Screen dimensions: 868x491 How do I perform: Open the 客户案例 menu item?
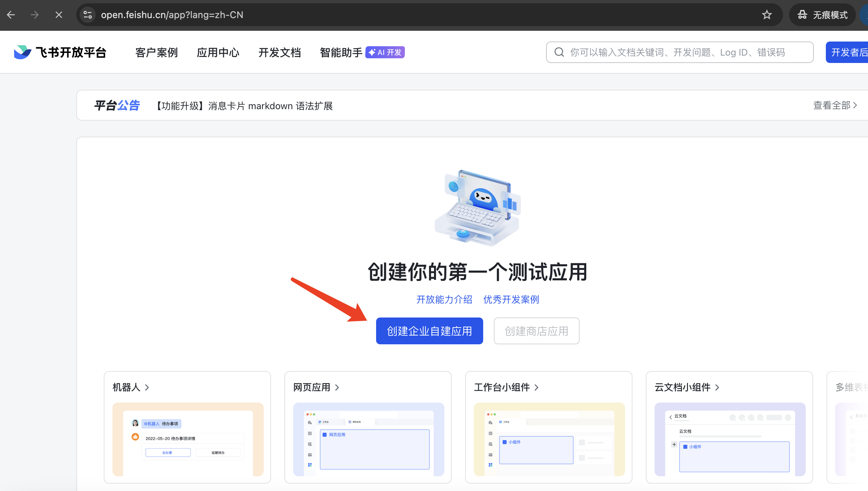[x=156, y=52]
